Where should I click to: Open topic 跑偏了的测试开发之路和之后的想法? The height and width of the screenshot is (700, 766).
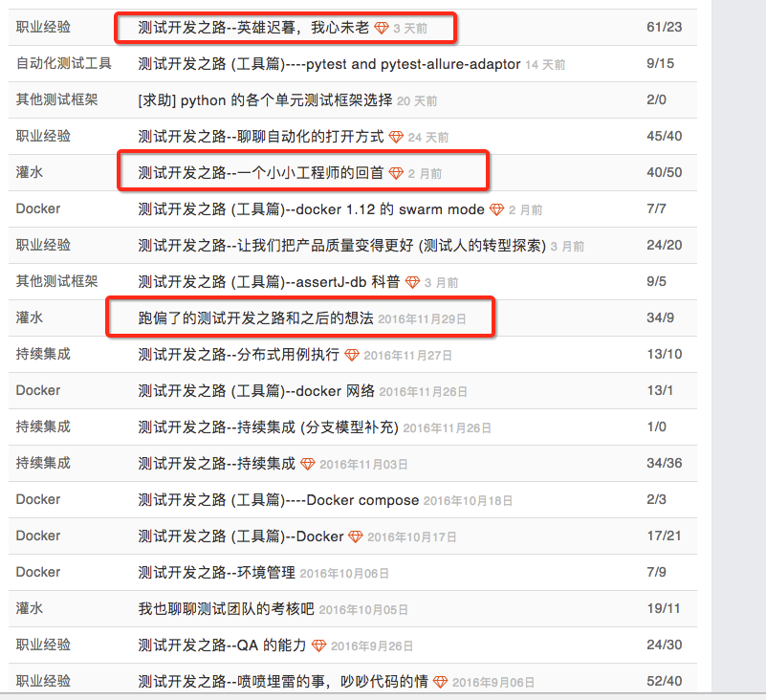pyautogui.click(x=255, y=318)
